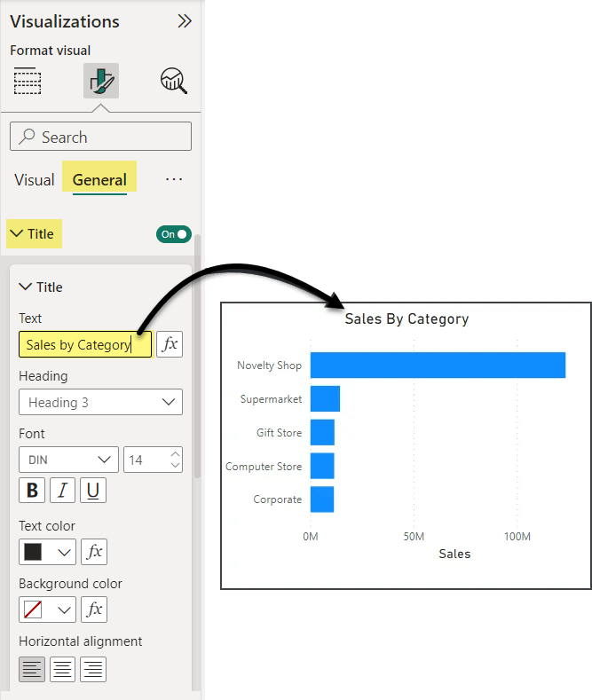This screenshot has width=592, height=700.
Task: Open the Analytics magnifier icon
Action: click(x=173, y=81)
